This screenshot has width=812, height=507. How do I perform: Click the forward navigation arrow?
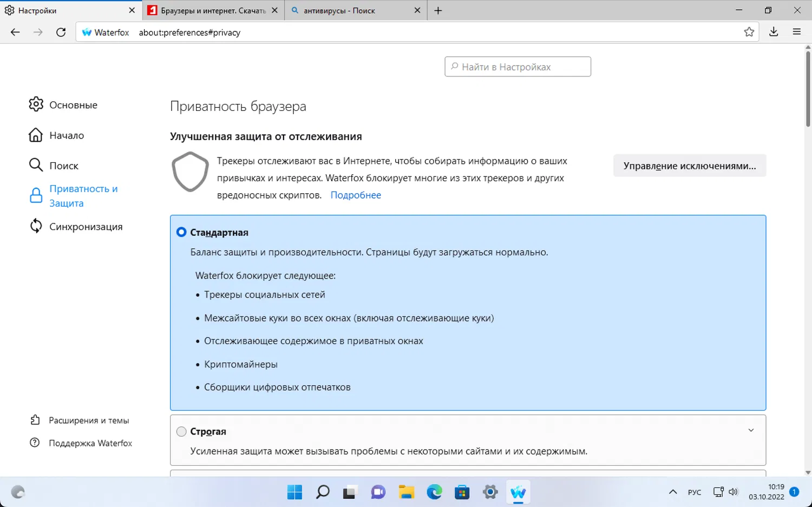tap(38, 32)
